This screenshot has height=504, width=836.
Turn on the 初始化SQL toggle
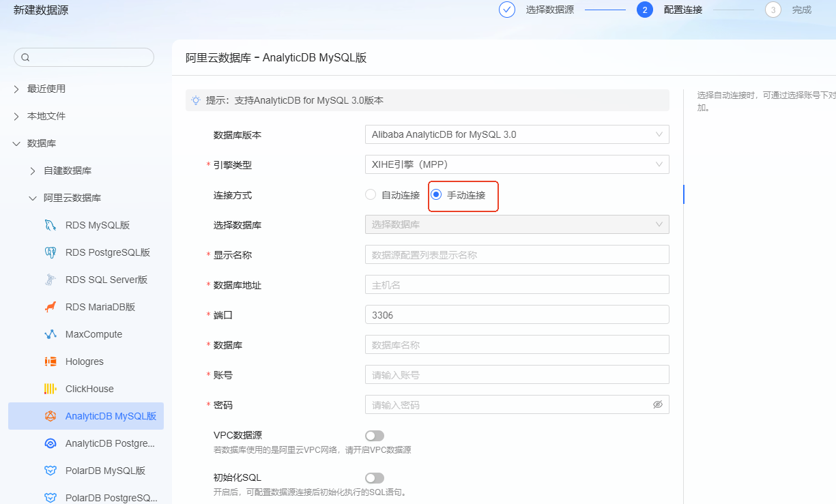click(x=375, y=477)
